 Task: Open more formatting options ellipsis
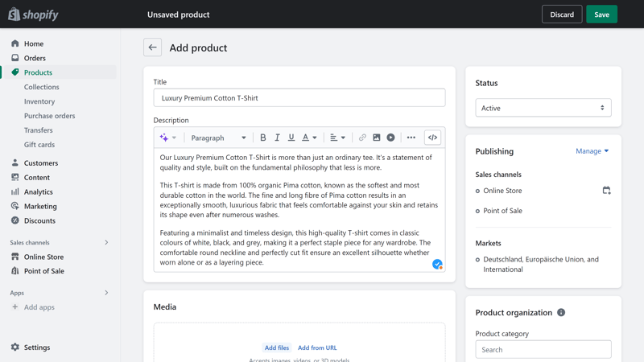(411, 138)
